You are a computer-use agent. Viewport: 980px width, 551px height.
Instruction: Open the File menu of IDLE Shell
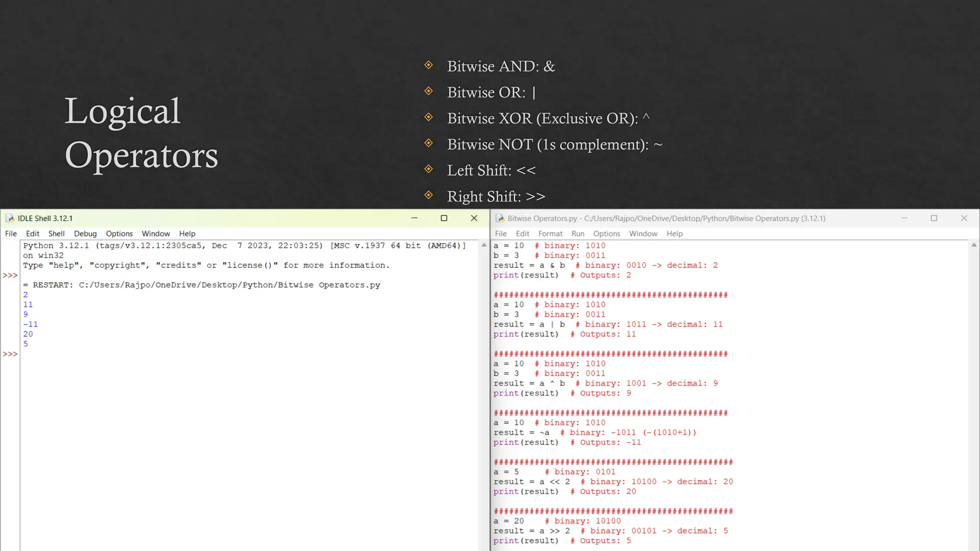click(11, 234)
